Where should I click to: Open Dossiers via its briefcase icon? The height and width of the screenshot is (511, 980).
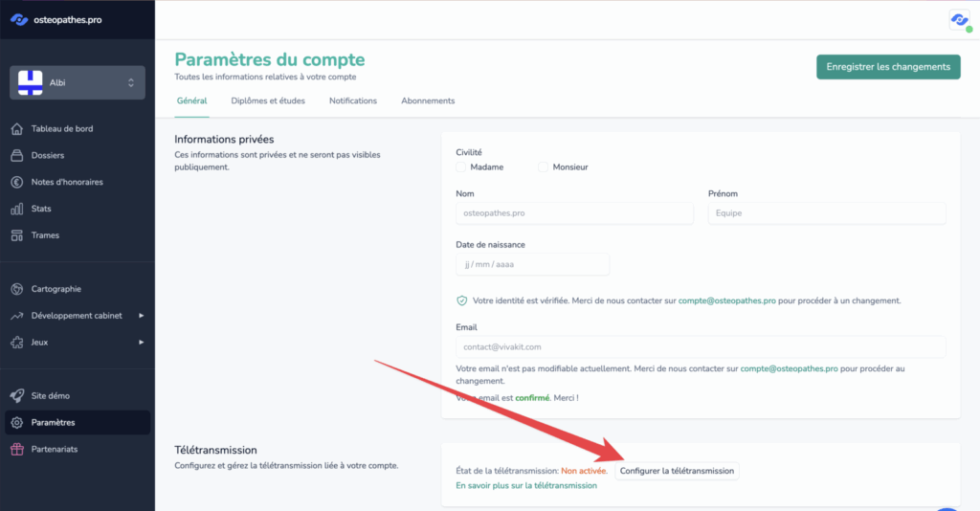[x=16, y=156]
